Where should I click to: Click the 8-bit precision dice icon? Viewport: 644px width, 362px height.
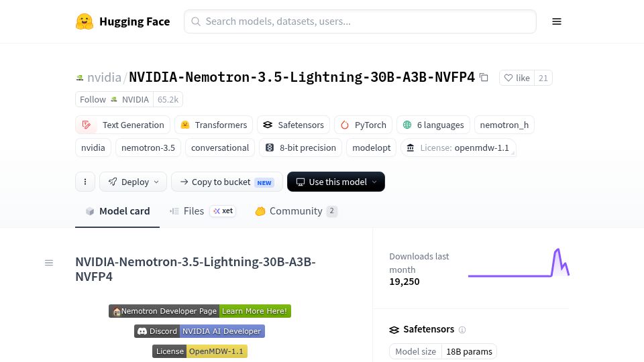tap(270, 147)
